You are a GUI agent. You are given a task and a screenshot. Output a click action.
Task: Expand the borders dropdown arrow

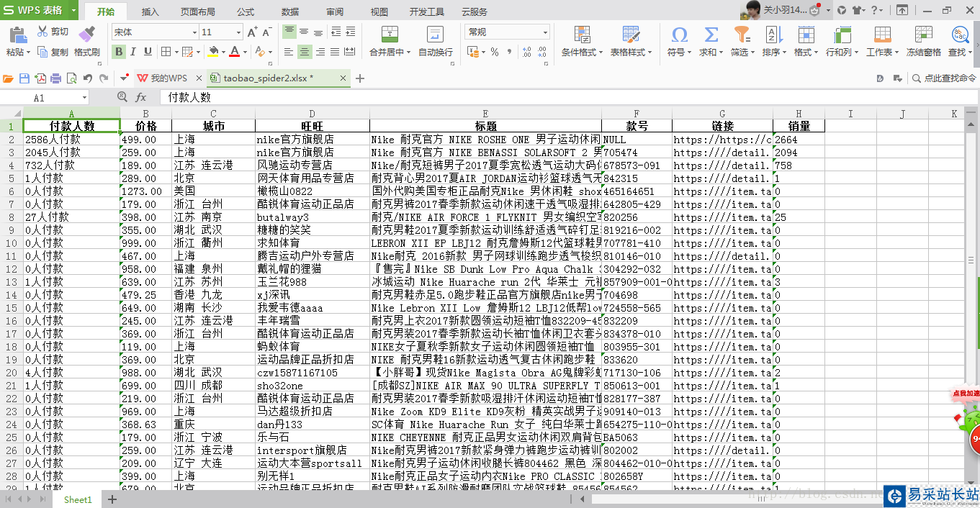(176, 52)
